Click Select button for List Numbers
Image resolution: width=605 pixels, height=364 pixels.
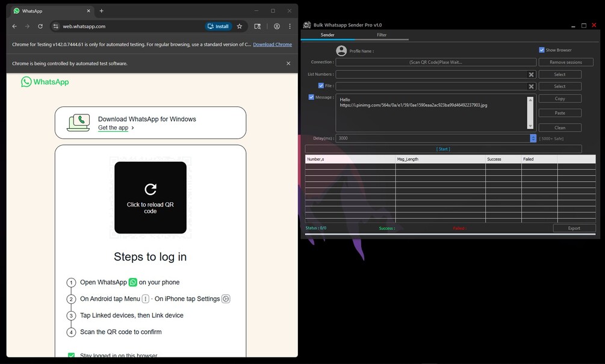[560, 75]
